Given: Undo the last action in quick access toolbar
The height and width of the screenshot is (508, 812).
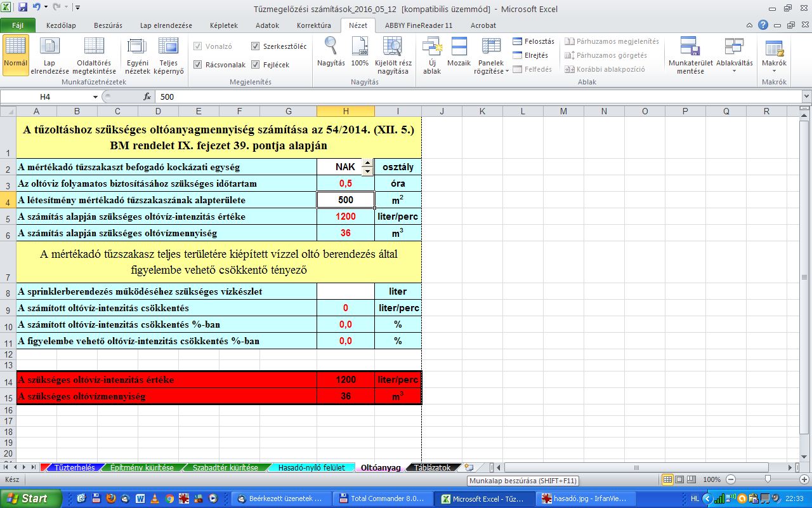Looking at the screenshot, I should 36,8.
